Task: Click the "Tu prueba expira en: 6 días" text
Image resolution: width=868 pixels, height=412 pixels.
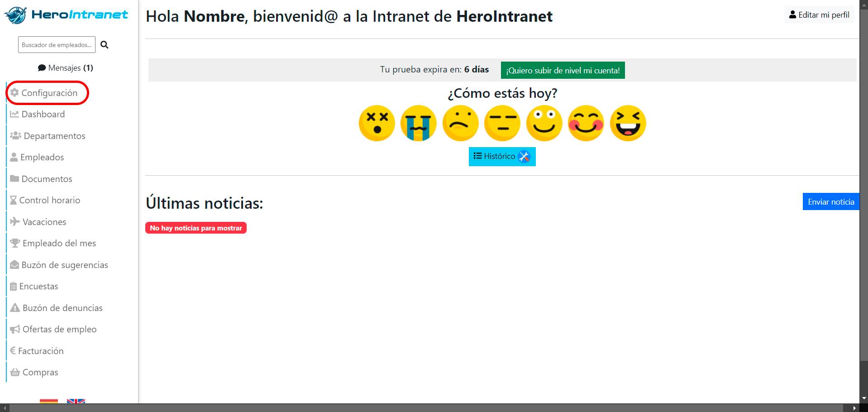Action: coord(434,69)
